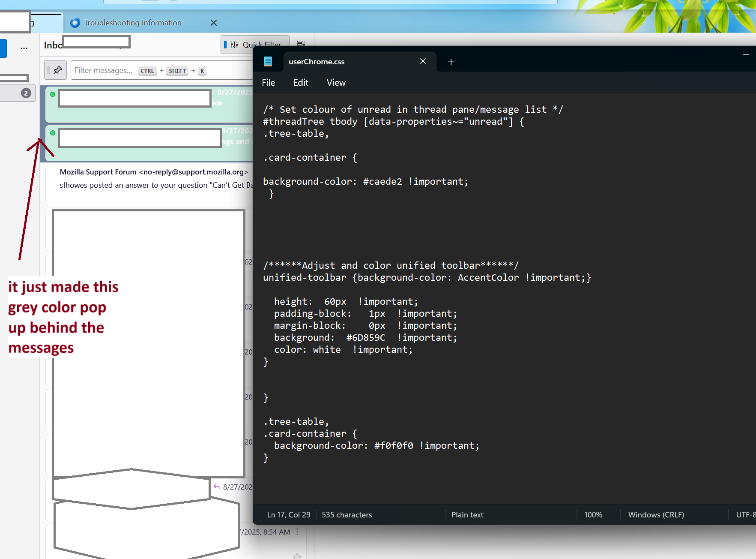Click the unread green dot on first message

coord(53,94)
